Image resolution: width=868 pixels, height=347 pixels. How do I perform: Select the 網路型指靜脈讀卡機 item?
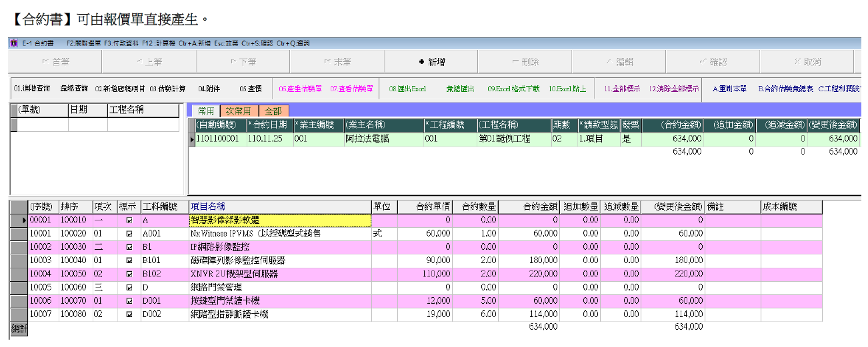(x=280, y=314)
